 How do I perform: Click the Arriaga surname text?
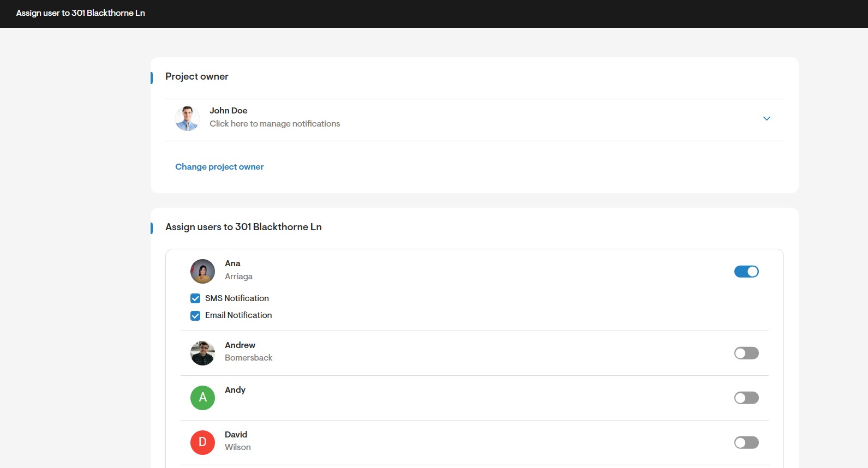(239, 277)
